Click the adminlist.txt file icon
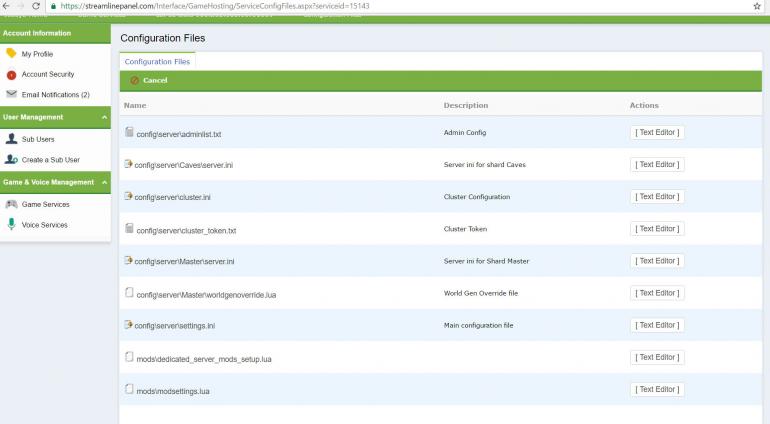The width and height of the screenshot is (770, 424). pos(129,132)
